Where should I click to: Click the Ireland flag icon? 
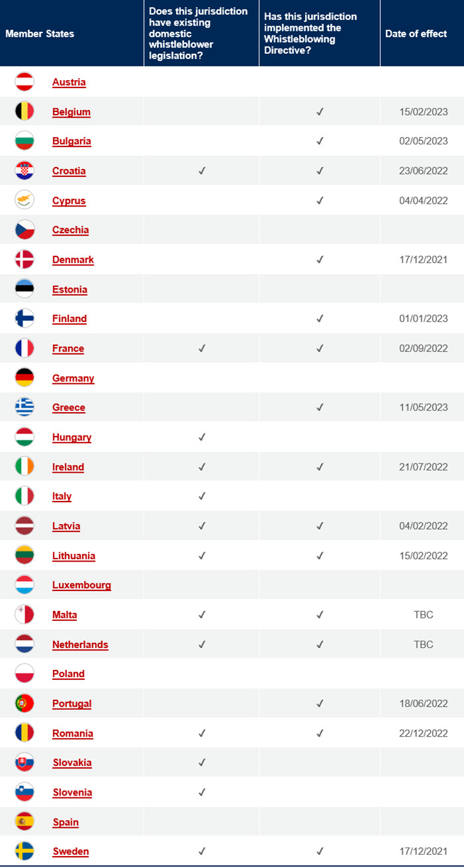(x=24, y=467)
